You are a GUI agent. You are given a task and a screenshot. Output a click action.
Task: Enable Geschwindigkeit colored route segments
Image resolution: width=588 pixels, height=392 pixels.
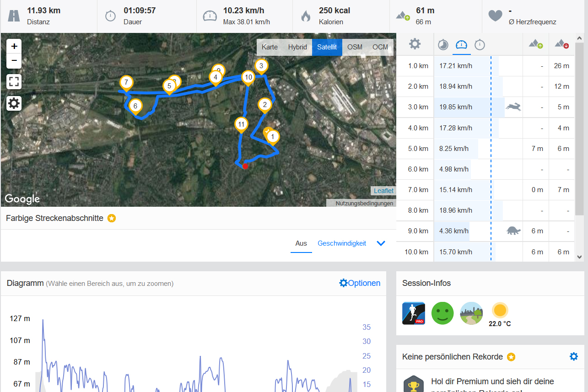click(x=342, y=243)
